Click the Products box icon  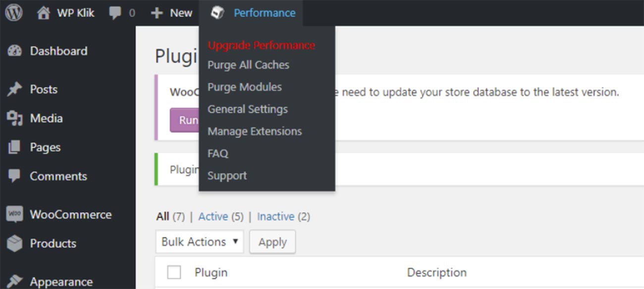[15, 243]
